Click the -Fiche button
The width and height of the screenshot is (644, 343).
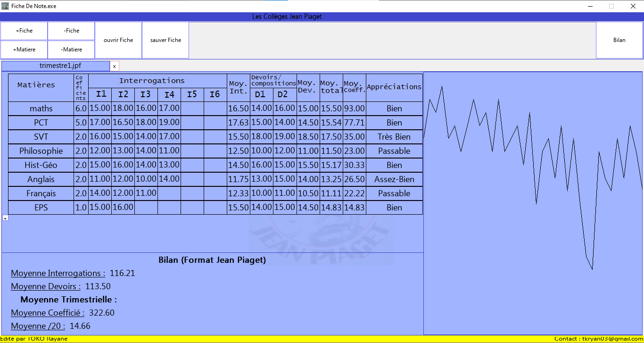click(x=71, y=31)
